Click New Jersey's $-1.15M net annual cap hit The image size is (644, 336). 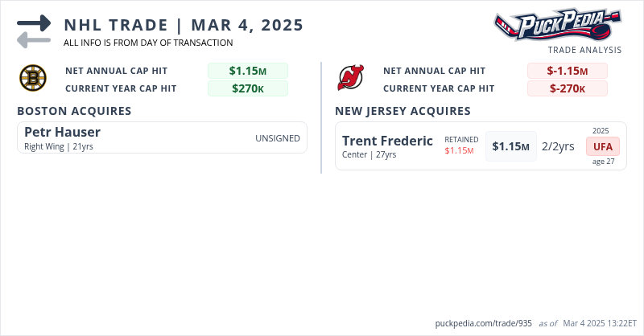click(567, 71)
